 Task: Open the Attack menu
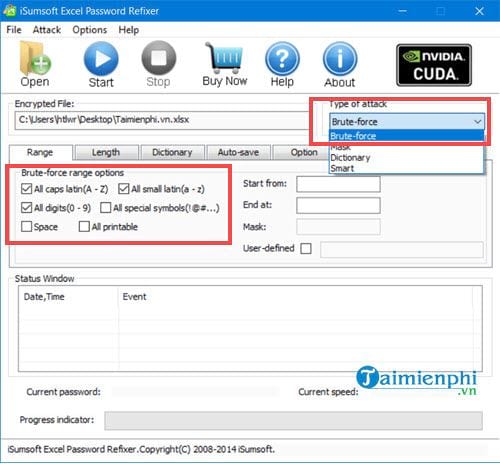47,30
